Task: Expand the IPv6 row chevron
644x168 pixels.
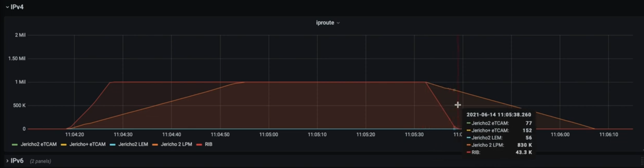Action: pos(7,161)
